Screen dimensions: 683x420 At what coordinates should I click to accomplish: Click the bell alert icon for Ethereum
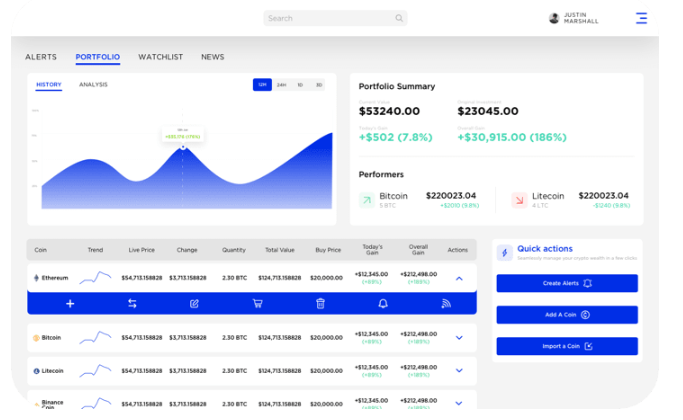[x=383, y=303]
